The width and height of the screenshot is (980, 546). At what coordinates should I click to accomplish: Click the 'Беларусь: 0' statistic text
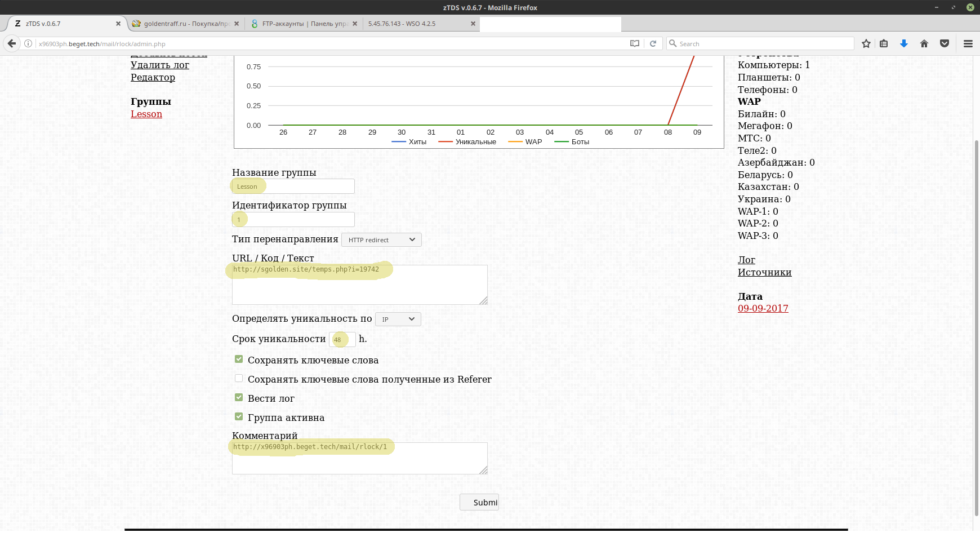point(765,175)
